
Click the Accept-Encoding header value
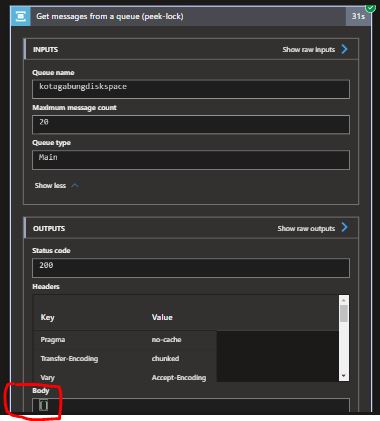tap(179, 378)
